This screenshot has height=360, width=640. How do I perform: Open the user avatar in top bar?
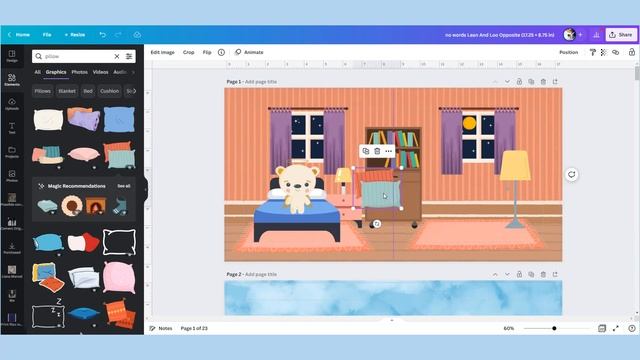[x=569, y=35]
